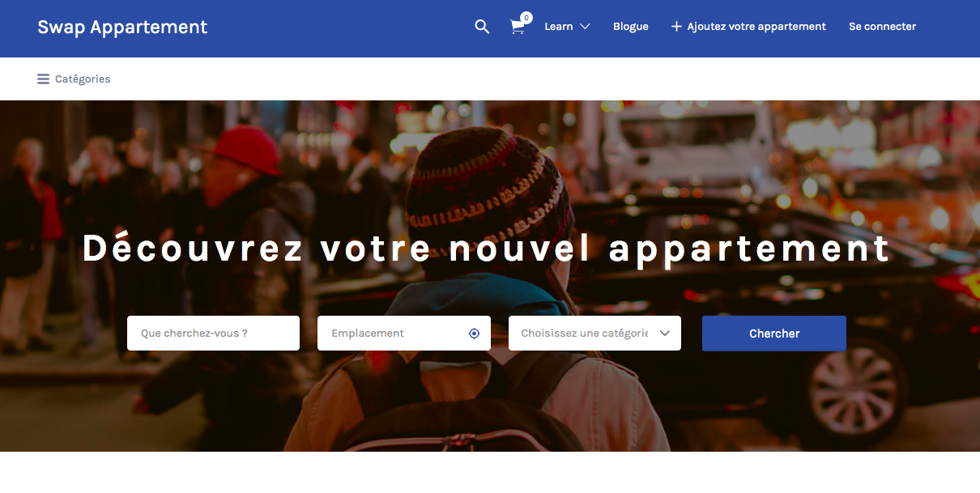
Task: Click the cart item count badge
Action: coord(526,17)
